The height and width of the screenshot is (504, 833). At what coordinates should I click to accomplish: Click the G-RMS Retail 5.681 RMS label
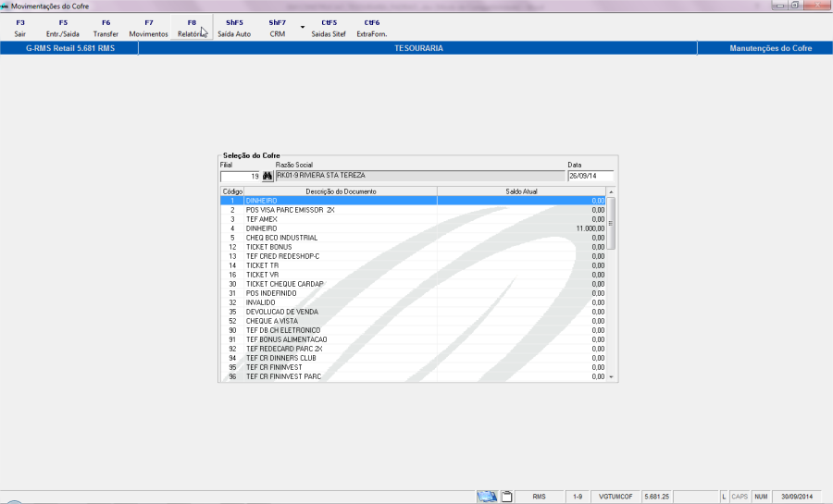(70, 48)
